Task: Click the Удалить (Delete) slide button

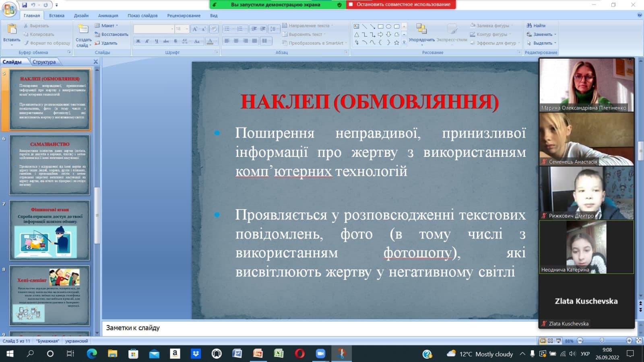Action: (x=106, y=43)
